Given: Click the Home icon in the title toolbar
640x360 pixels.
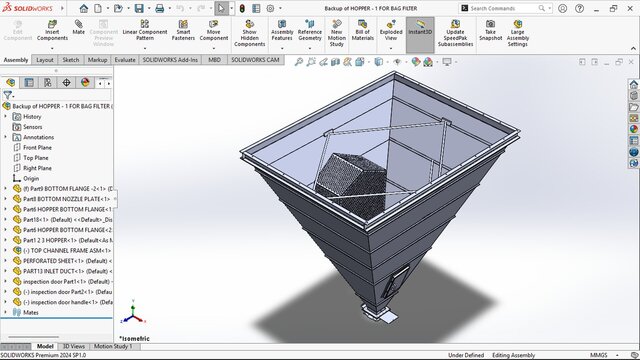Looking at the screenshot, I should (x=84, y=8).
